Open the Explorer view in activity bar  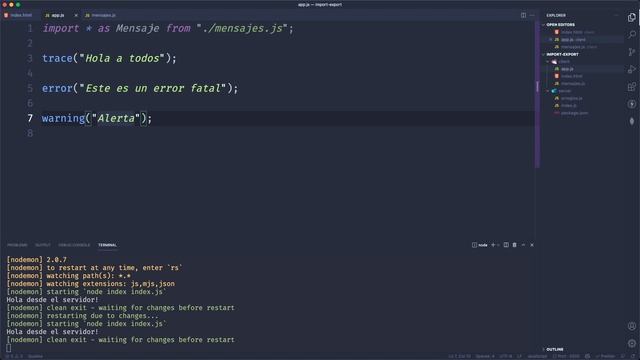tap(632, 17)
